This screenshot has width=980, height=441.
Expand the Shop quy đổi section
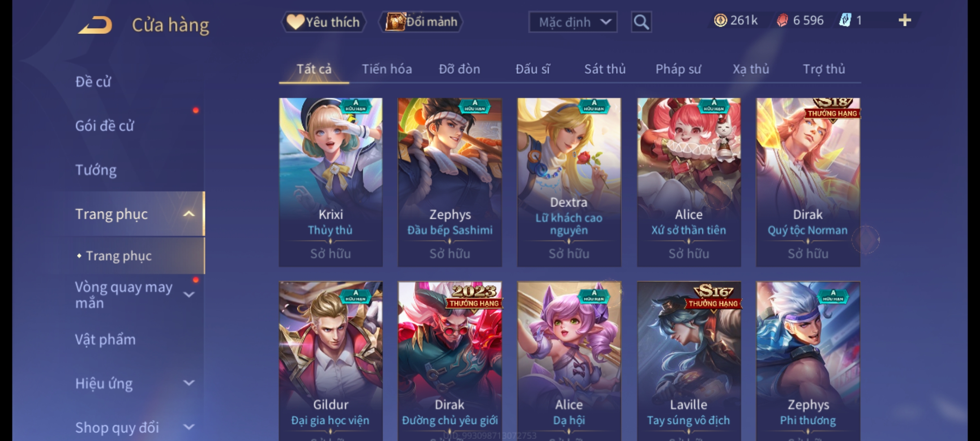click(x=189, y=427)
